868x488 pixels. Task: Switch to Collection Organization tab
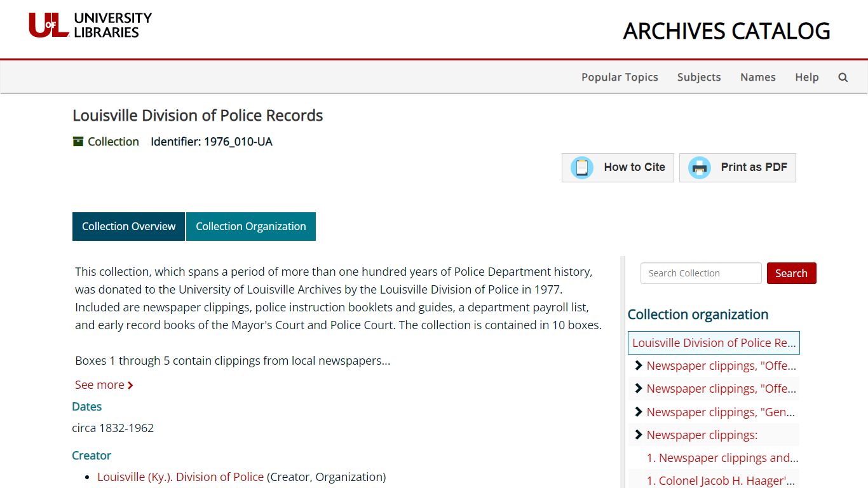[x=251, y=226]
